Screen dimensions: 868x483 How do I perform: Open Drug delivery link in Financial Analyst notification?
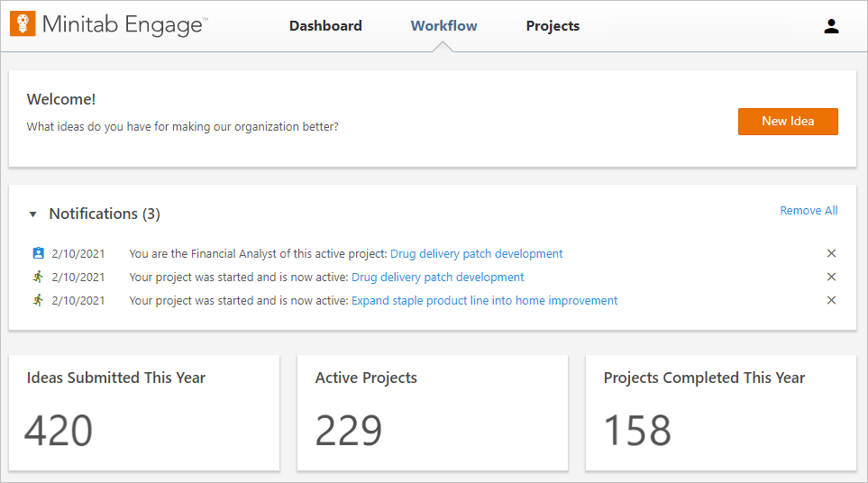[476, 253]
